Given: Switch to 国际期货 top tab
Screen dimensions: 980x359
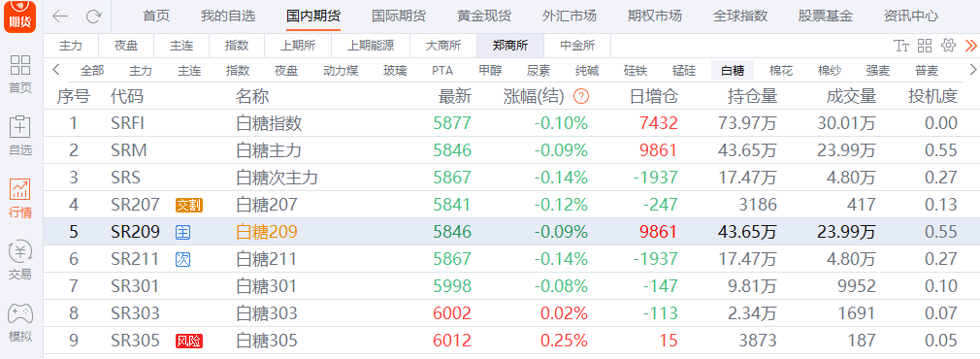Looking at the screenshot, I should 398,16.
